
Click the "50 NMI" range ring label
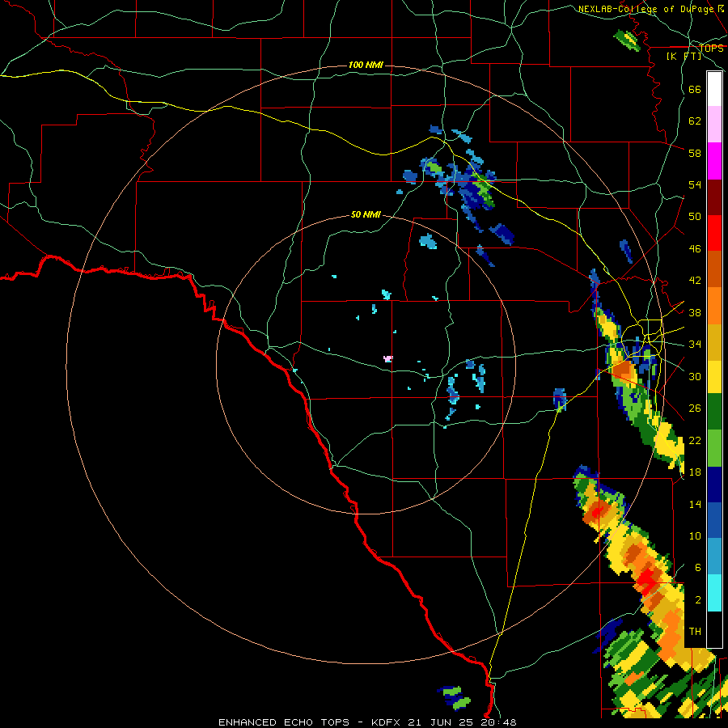(366, 214)
